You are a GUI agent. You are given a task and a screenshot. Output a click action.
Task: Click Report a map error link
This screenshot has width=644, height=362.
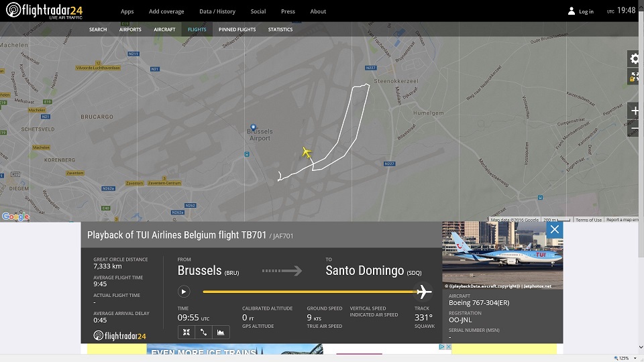click(623, 220)
